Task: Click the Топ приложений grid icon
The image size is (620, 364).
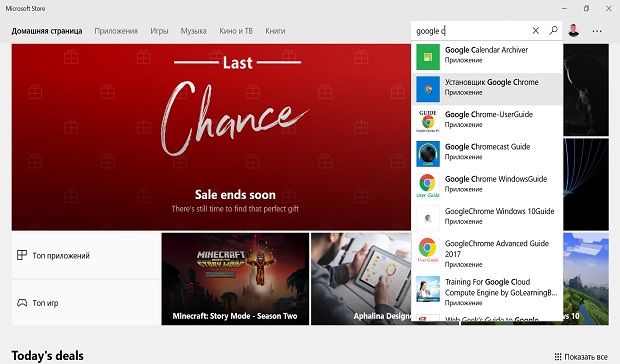Action: click(x=22, y=255)
